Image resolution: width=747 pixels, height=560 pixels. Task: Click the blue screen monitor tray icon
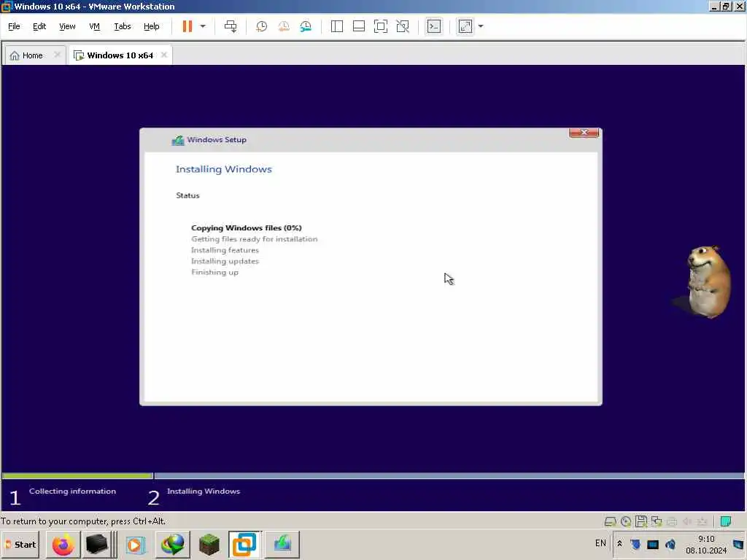653,544
